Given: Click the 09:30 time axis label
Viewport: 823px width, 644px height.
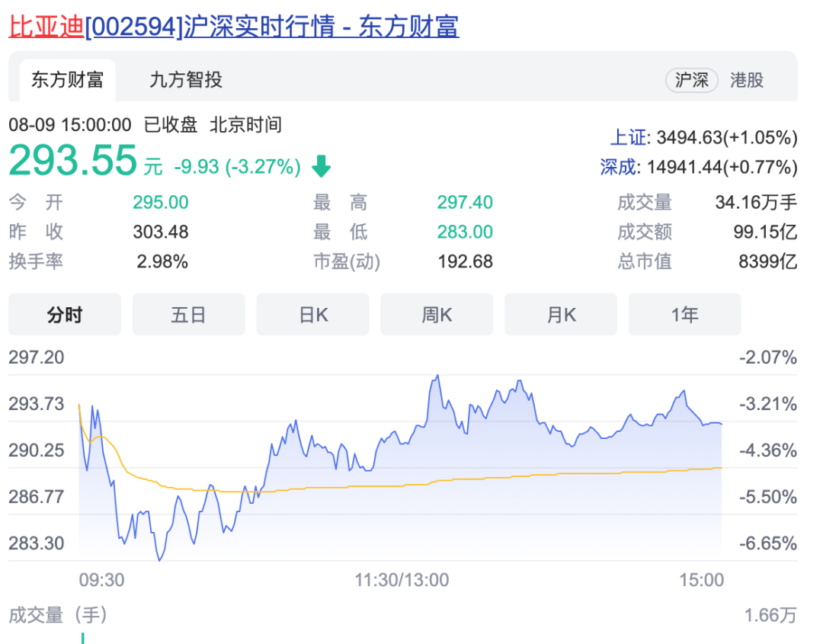Looking at the screenshot, I should coord(102,580).
